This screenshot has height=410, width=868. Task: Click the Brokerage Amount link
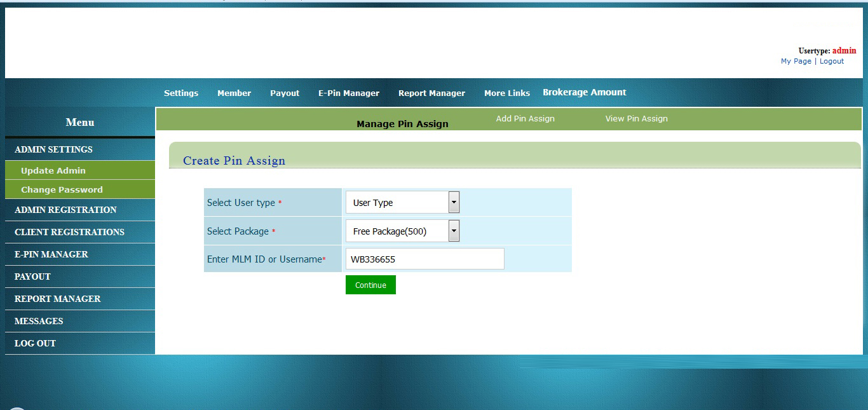584,93
